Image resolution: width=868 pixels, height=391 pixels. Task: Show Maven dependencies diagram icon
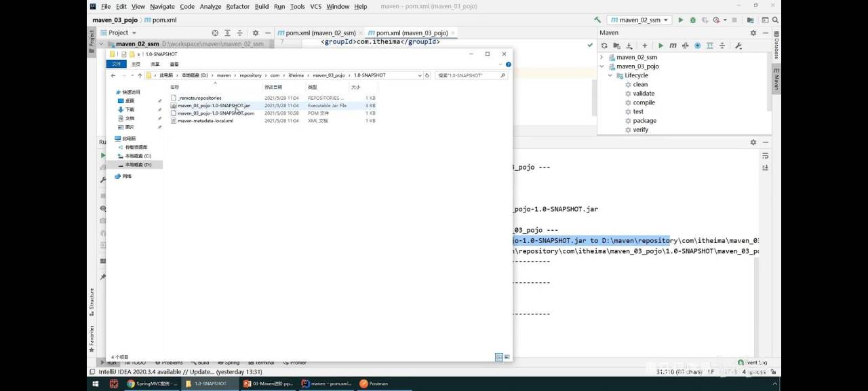pyautogui.click(x=710, y=45)
